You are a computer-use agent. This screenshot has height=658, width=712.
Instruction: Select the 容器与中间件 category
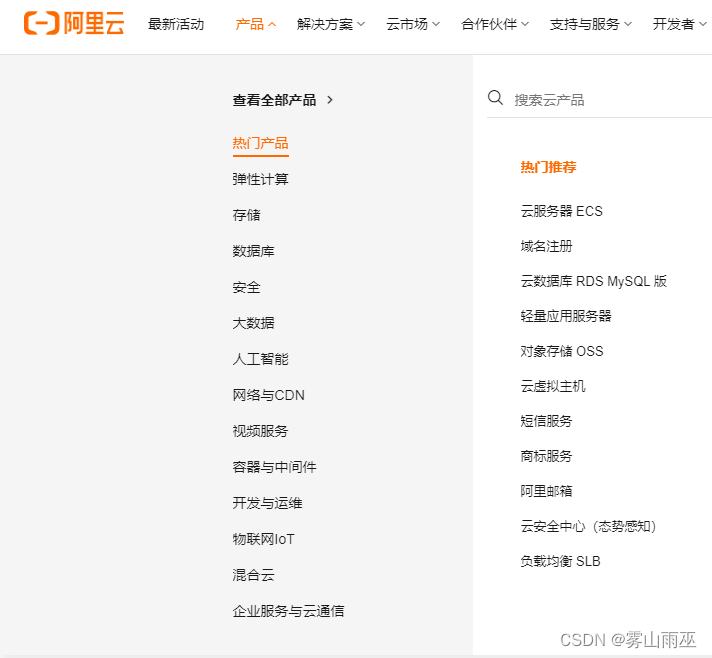click(274, 467)
